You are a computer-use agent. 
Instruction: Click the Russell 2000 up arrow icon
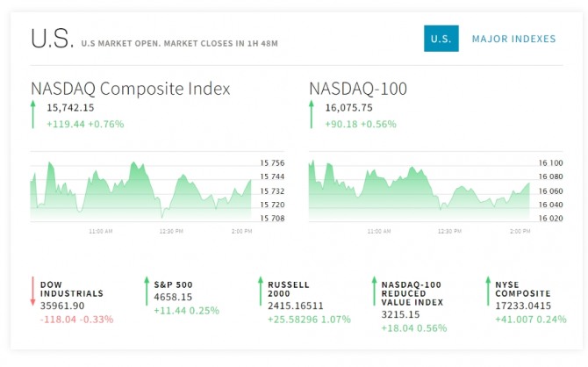[x=260, y=291]
